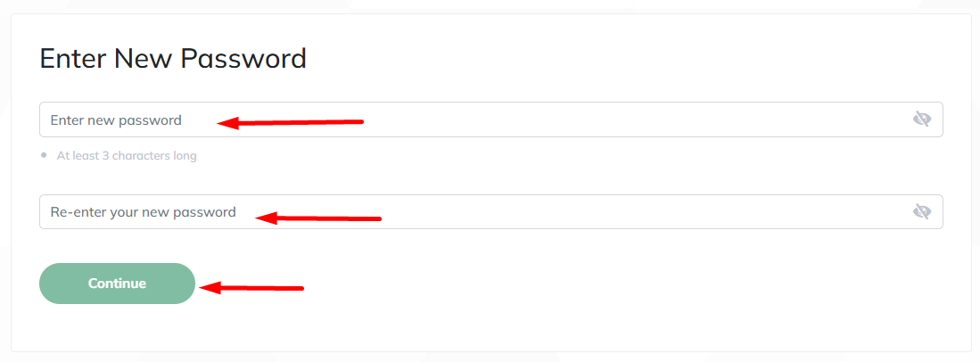Click the word 'Password' in the page title
This screenshot has width=980, height=362.
point(243,59)
